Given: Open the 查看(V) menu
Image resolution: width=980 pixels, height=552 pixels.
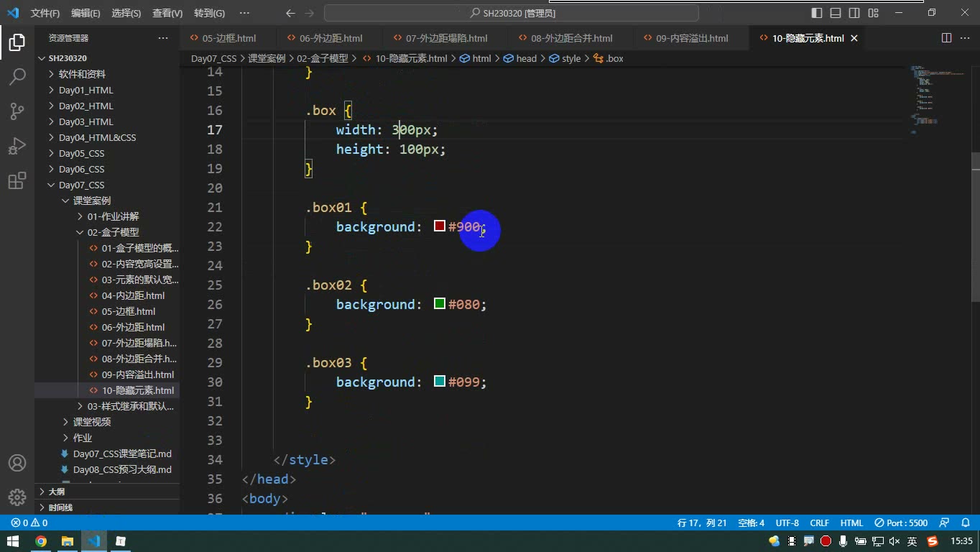Looking at the screenshot, I should coord(167,13).
